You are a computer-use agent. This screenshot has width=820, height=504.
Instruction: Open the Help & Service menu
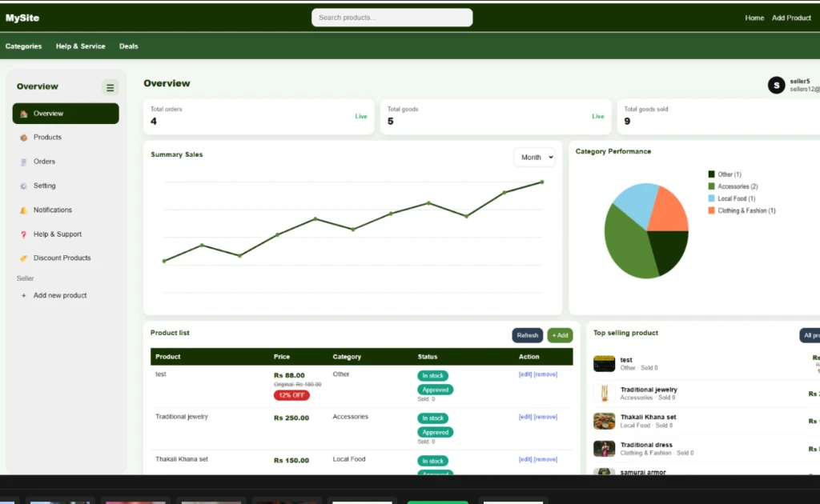(x=81, y=46)
